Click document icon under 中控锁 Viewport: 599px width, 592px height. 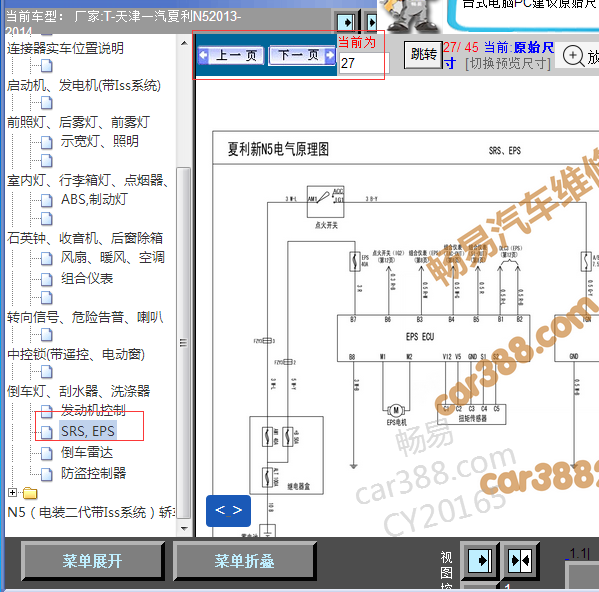pos(46,372)
